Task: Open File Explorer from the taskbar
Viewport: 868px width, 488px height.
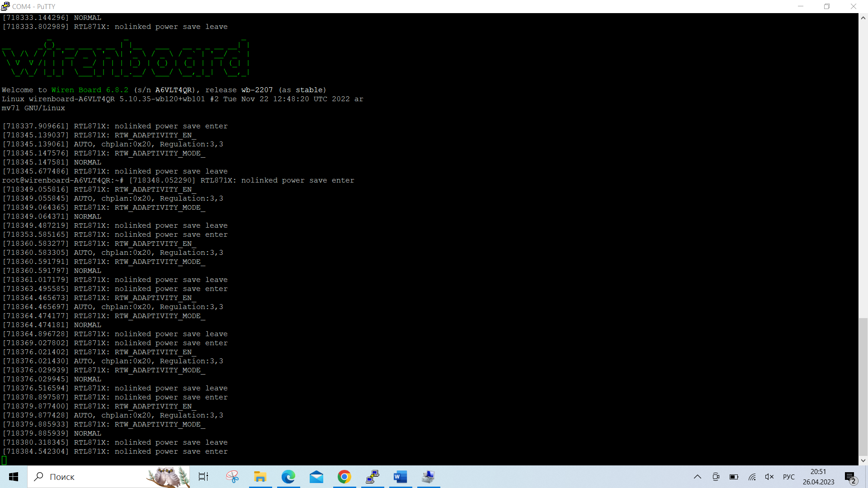Action: [260, 477]
